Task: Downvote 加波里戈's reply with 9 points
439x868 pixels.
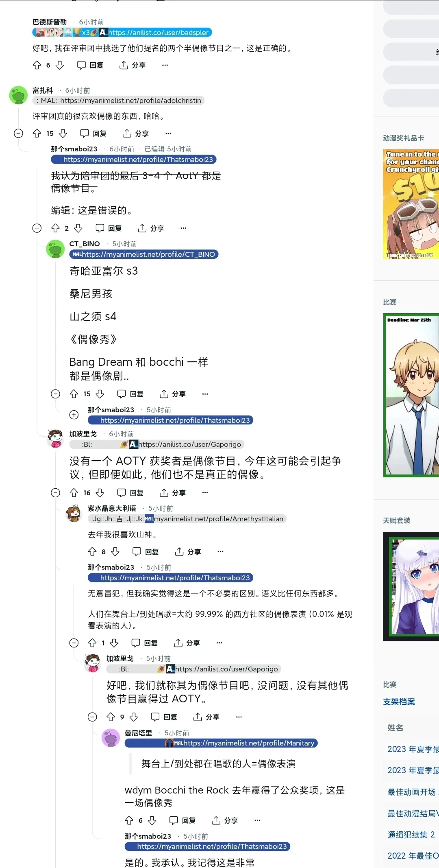Action: [134, 717]
